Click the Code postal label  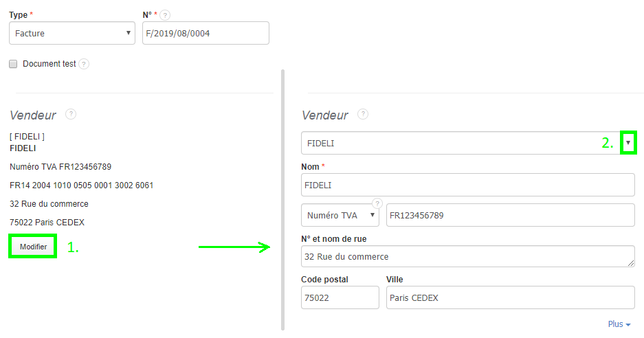(x=324, y=280)
